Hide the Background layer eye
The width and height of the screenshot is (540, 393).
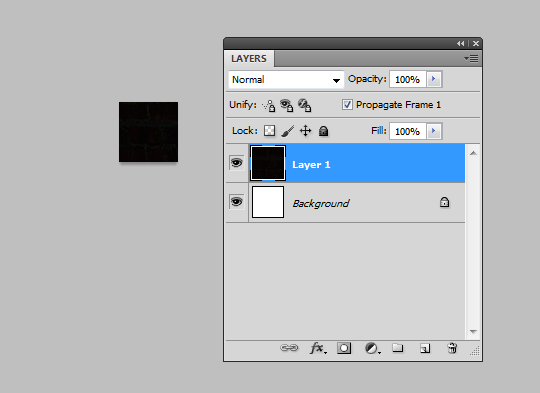click(x=237, y=201)
